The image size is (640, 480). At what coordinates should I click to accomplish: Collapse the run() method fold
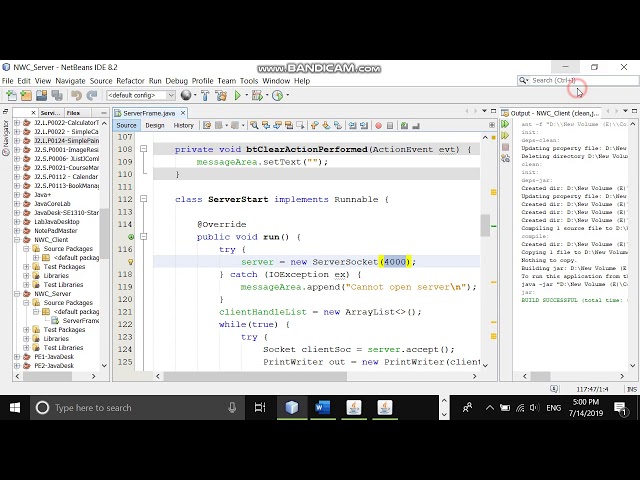[x=144, y=236]
